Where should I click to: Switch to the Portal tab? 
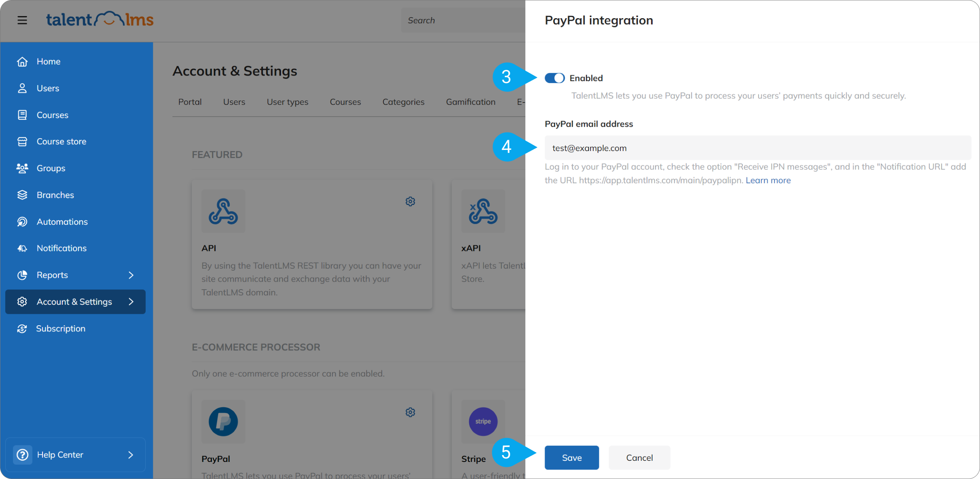point(190,102)
